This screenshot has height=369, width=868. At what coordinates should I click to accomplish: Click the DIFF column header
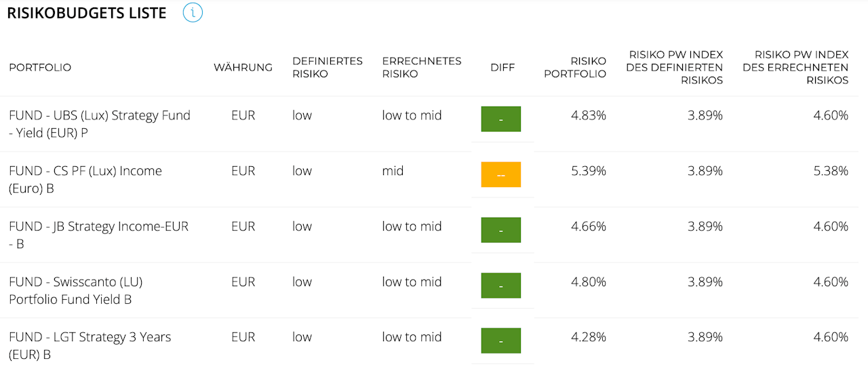tap(502, 67)
